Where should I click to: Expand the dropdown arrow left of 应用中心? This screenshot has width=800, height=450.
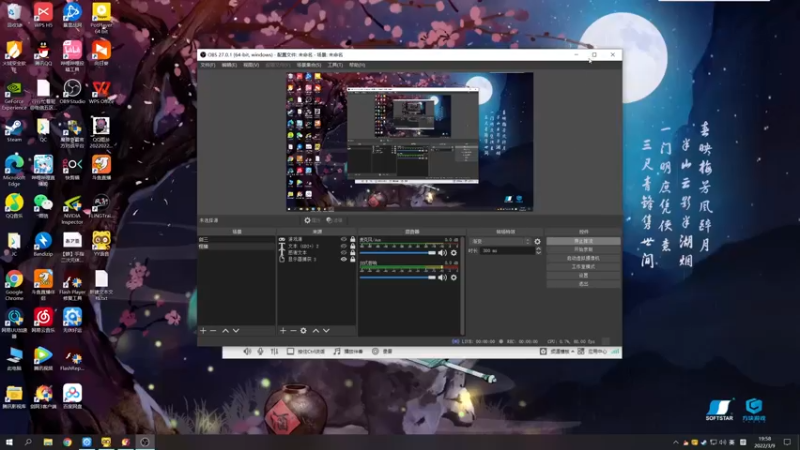tap(572, 352)
